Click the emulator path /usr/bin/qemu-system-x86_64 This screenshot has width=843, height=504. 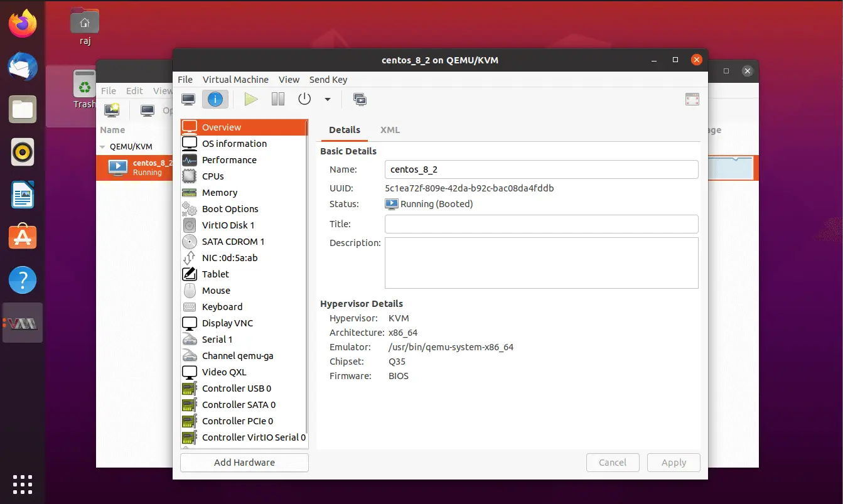coord(451,347)
